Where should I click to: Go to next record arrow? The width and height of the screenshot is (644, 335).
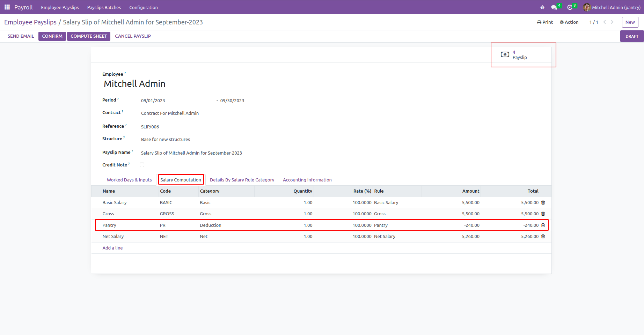click(x=612, y=22)
